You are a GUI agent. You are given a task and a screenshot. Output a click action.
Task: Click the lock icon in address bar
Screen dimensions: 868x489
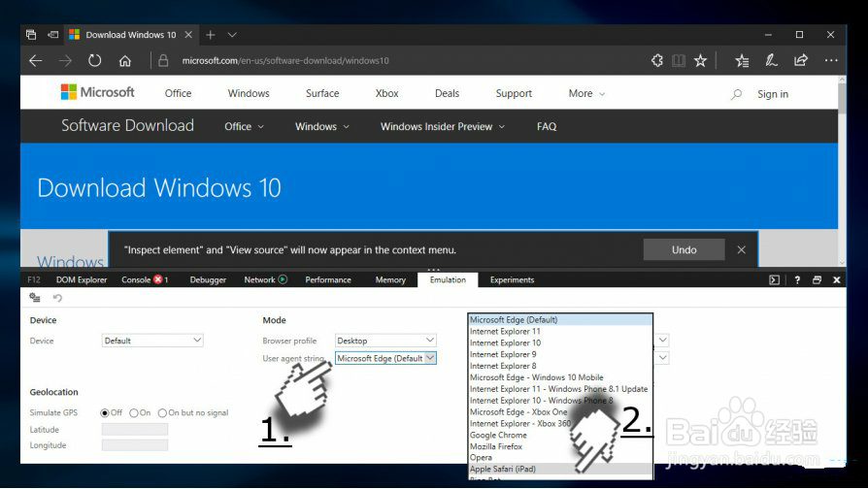click(163, 60)
